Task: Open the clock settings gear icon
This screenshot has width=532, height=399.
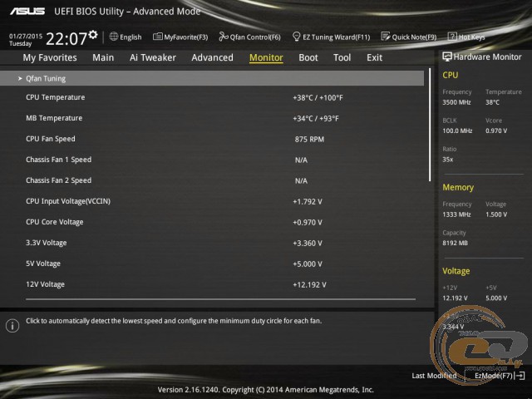Action: tap(92, 35)
